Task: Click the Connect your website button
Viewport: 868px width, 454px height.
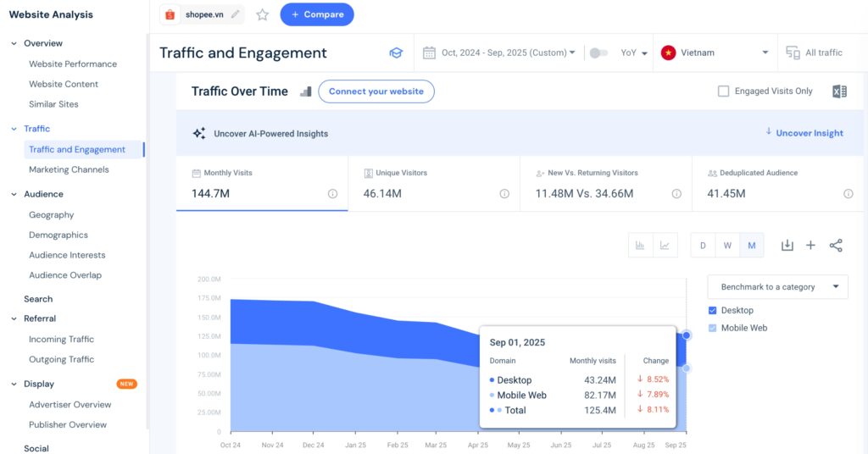Action: (x=376, y=91)
